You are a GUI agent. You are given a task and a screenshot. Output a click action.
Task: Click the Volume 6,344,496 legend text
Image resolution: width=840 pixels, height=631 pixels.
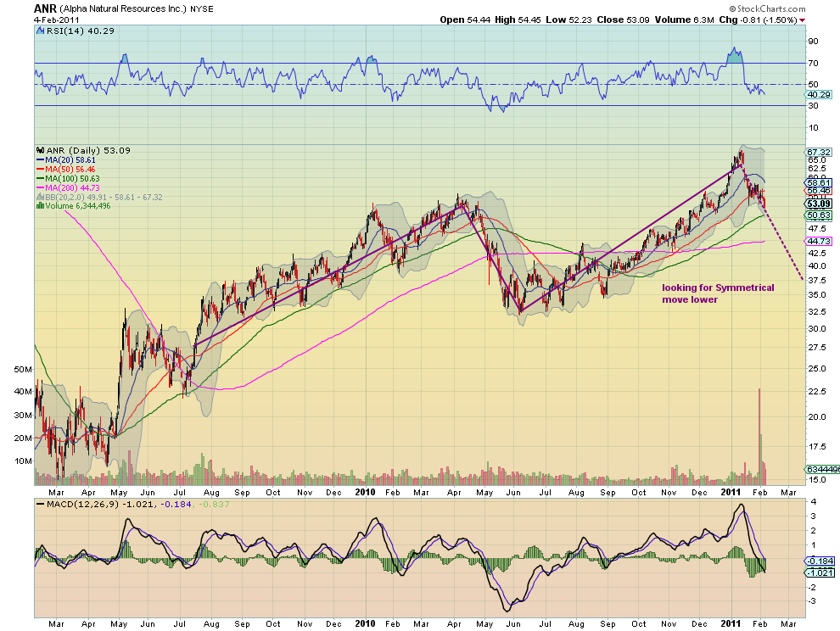coord(78,206)
